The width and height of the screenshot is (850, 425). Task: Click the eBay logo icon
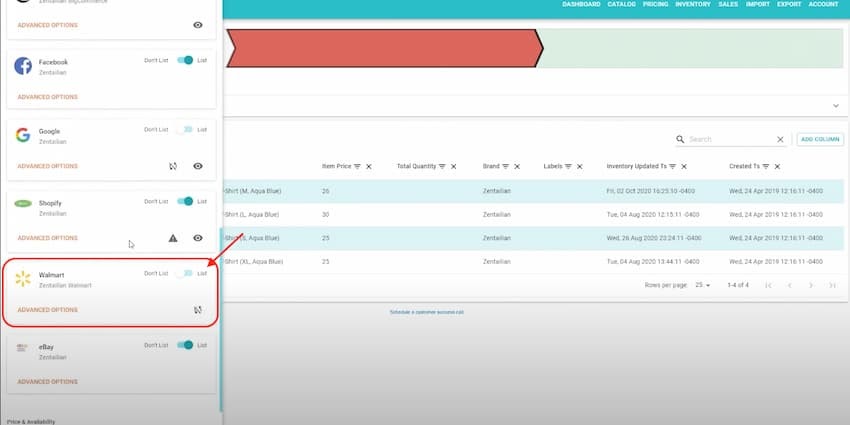pyautogui.click(x=22, y=347)
